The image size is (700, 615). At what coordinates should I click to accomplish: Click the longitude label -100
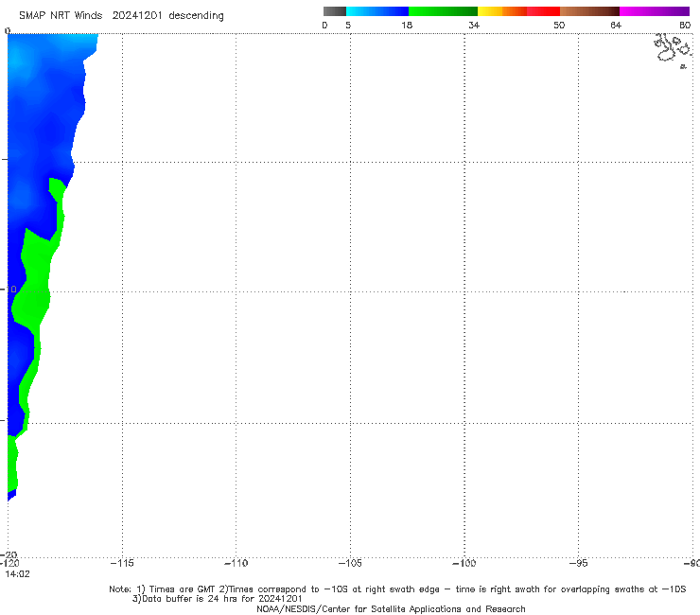(x=464, y=563)
